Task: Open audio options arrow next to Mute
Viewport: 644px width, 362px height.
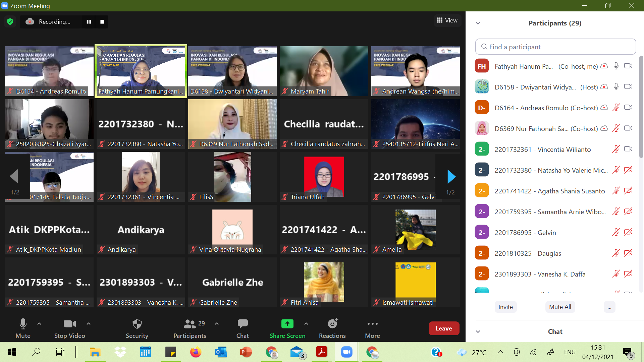Action: [39, 324]
